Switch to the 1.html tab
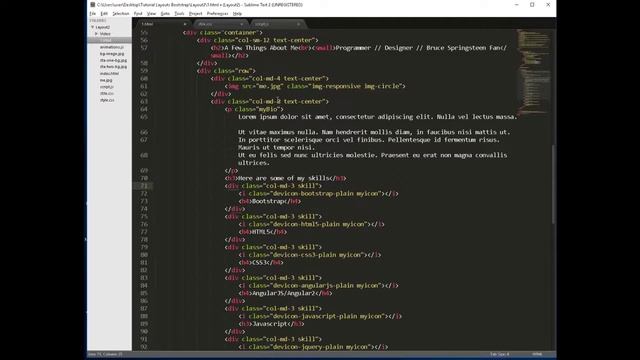 click(162, 24)
